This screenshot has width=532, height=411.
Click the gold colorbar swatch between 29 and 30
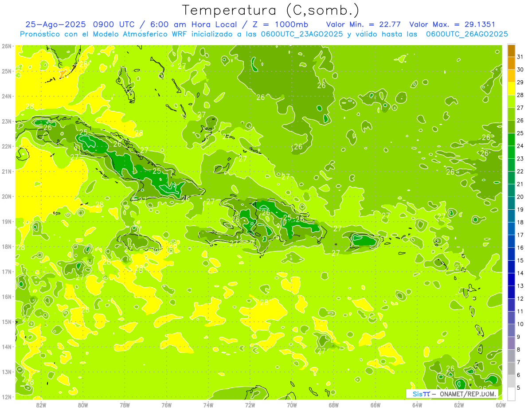[511, 76]
